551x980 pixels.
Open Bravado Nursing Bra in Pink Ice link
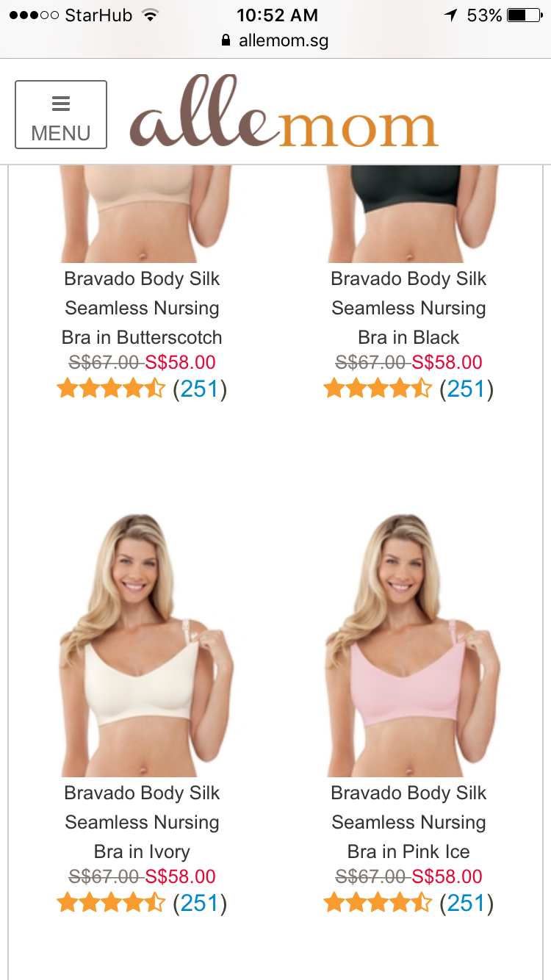(x=408, y=822)
